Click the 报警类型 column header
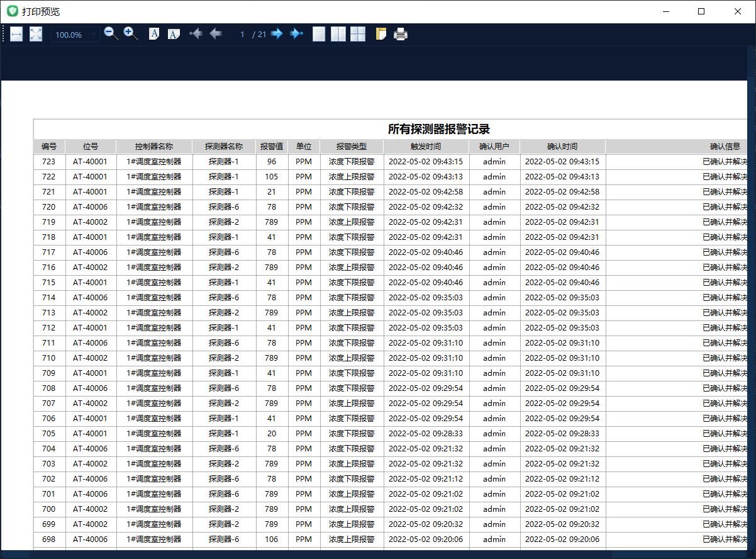The width and height of the screenshot is (756, 559). tap(351, 147)
